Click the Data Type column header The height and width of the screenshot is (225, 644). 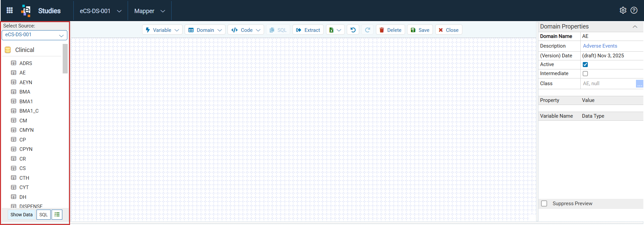(x=593, y=116)
